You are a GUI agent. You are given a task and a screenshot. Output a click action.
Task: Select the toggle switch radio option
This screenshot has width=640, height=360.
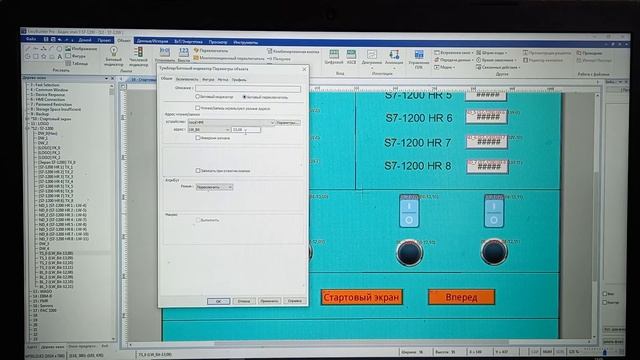[x=244, y=97]
